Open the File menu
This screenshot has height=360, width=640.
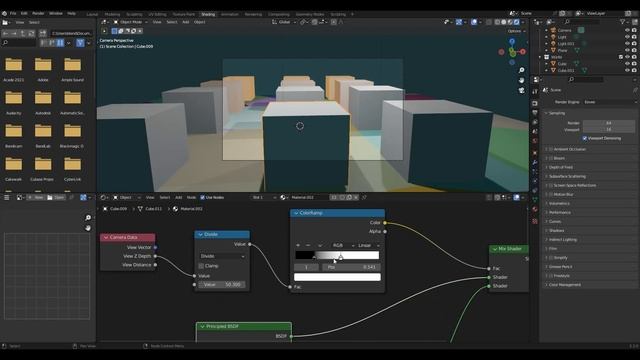(13, 13)
